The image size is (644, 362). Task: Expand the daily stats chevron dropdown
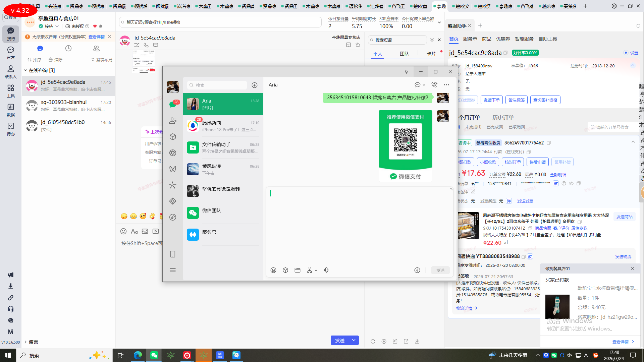439,22
